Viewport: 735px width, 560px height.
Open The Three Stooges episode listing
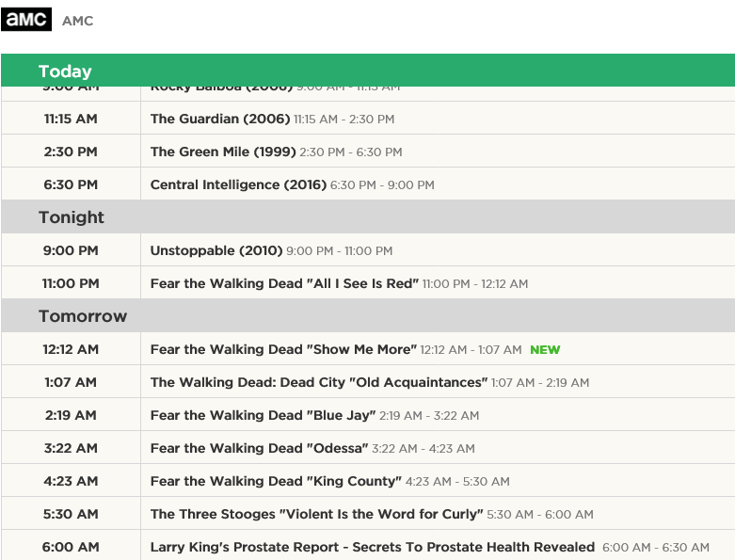[316, 514]
